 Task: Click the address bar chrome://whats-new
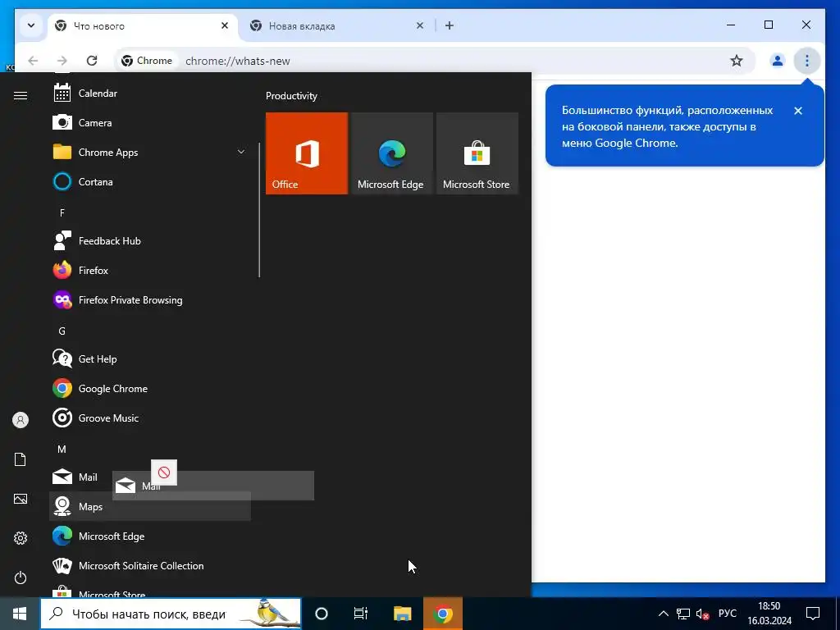(238, 61)
